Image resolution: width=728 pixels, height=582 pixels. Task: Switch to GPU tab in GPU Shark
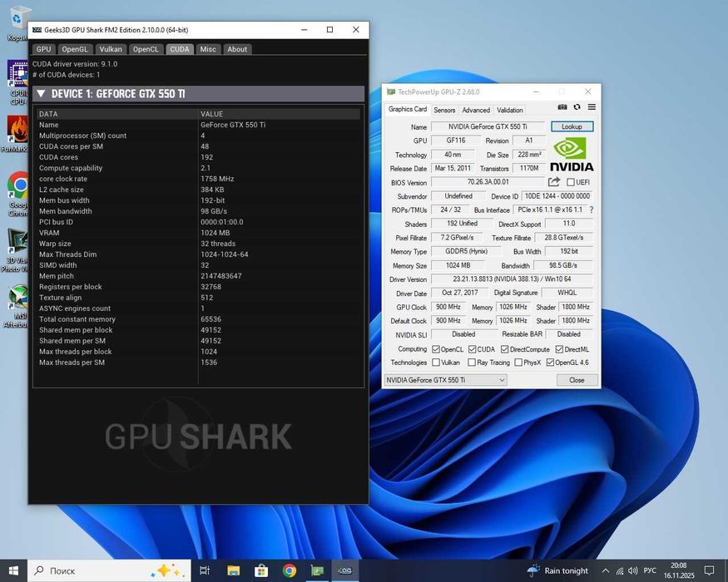[43, 49]
